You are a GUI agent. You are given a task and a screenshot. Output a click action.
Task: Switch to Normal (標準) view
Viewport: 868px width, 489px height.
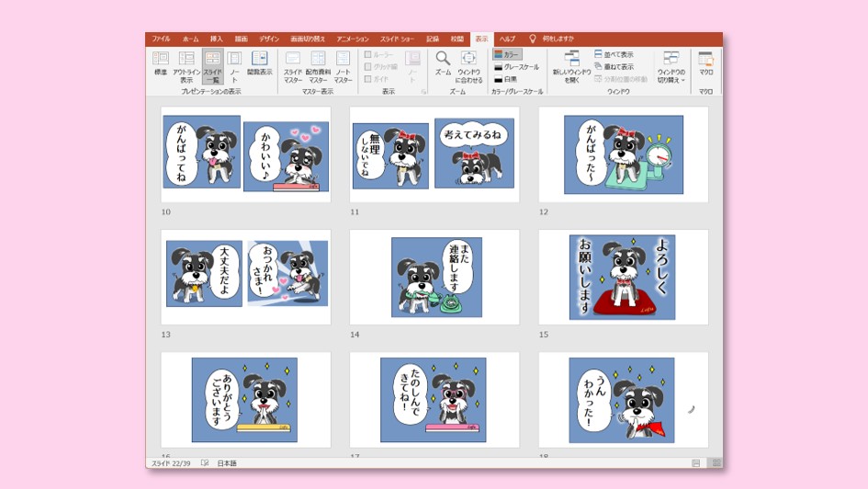161,63
